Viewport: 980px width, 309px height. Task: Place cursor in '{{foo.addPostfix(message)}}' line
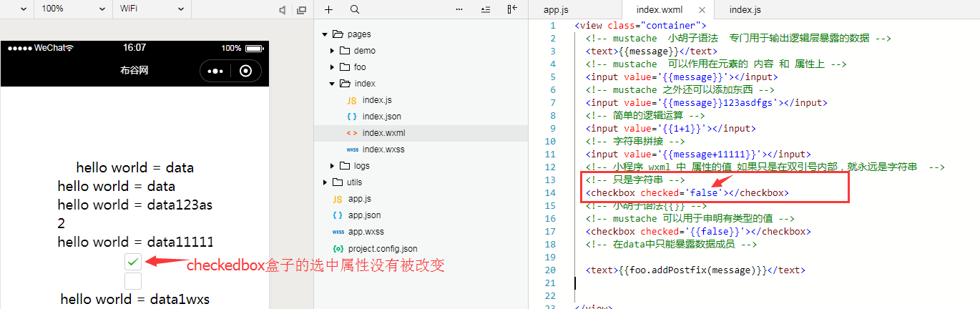point(695,270)
